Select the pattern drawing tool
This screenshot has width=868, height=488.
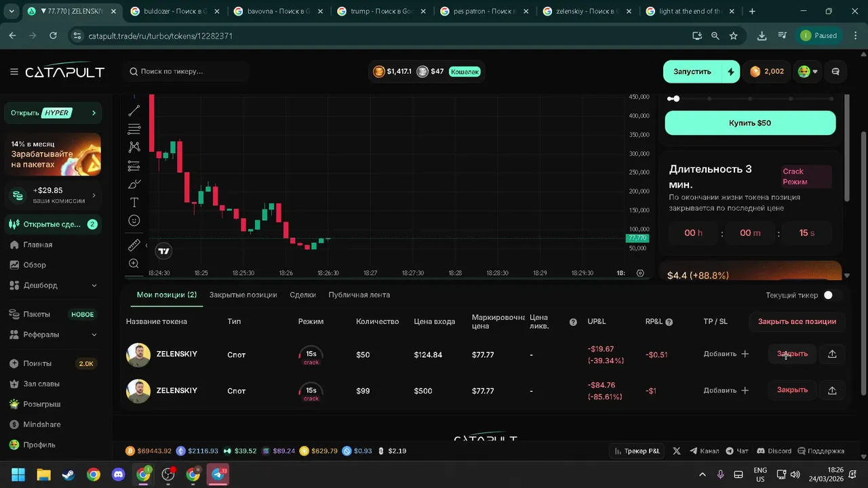[134, 147]
